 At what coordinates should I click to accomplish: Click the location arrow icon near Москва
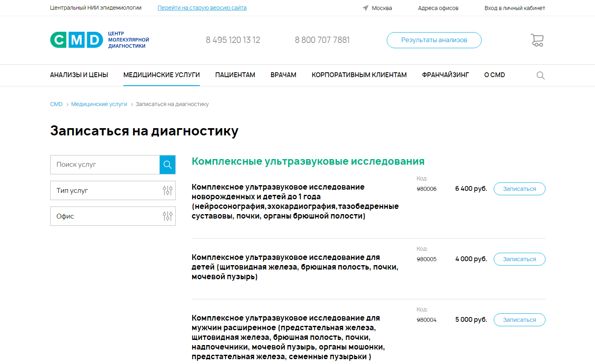click(x=365, y=8)
